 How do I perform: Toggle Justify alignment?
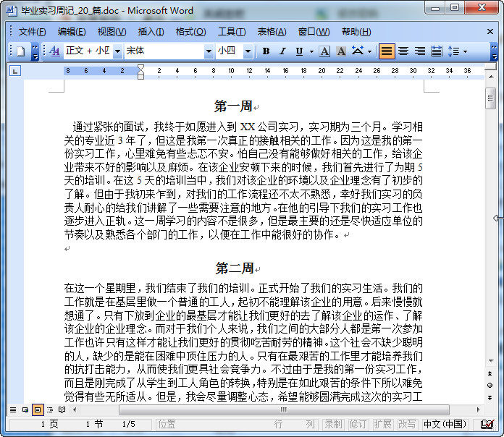387,51
